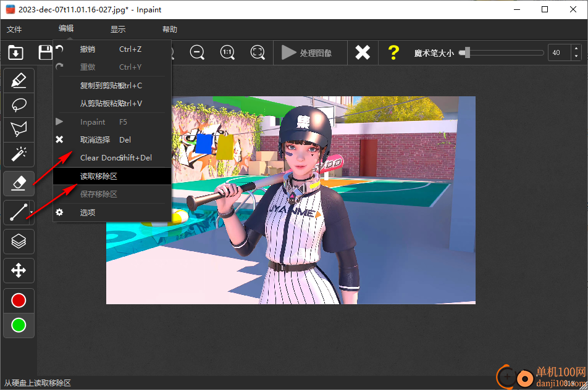
Task: Choose 撤销 Ctrl+Z in edit menu
Action: point(112,49)
